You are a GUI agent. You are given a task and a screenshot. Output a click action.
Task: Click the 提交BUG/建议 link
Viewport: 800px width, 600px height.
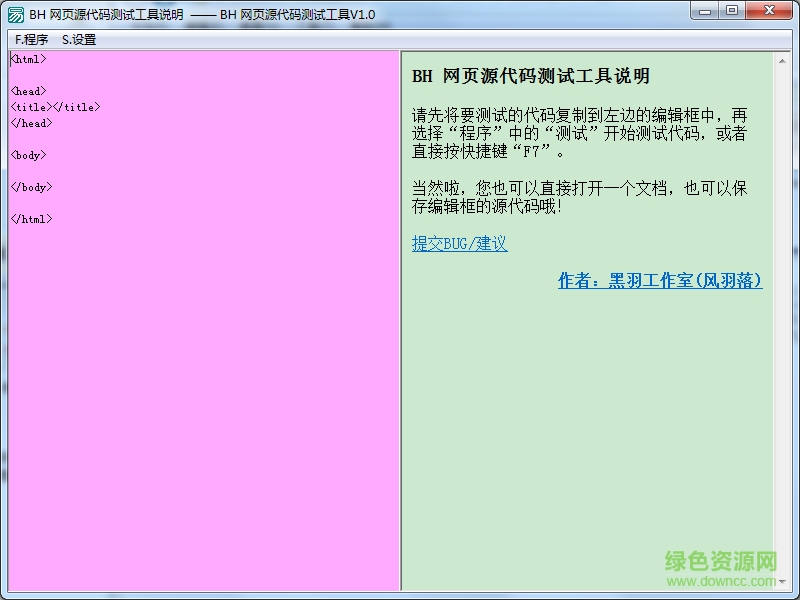(x=457, y=243)
